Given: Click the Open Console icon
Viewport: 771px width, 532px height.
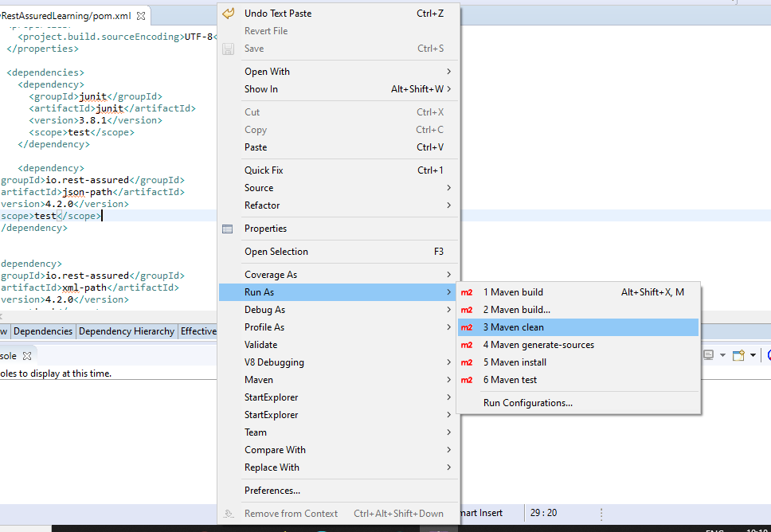Looking at the screenshot, I should pos(738,355).
